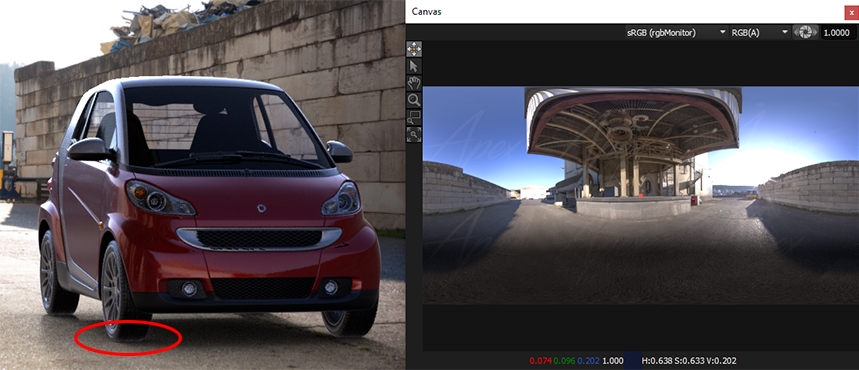
Task: Click the sampled pixel color swatch
Action: (633, 361)
